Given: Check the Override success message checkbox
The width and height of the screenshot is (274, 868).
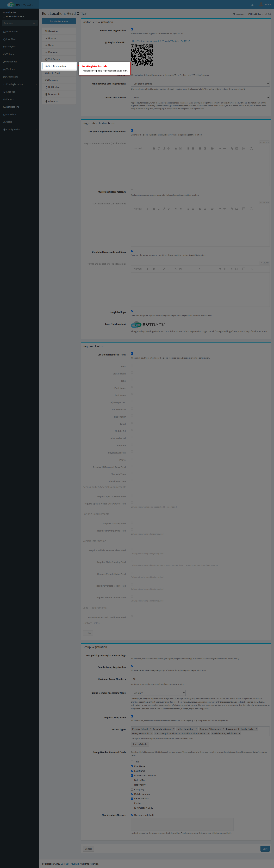Looking at the screenshot, I should (132, 191).
